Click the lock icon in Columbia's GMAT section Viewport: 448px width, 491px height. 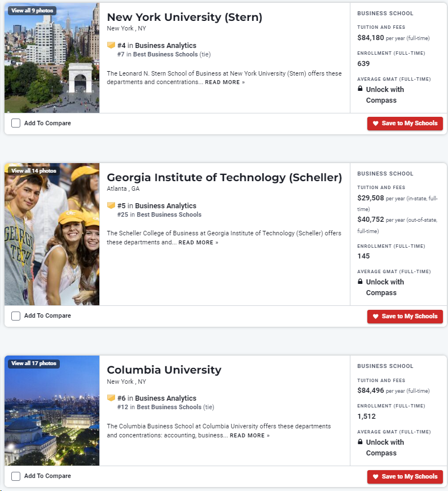360,441
